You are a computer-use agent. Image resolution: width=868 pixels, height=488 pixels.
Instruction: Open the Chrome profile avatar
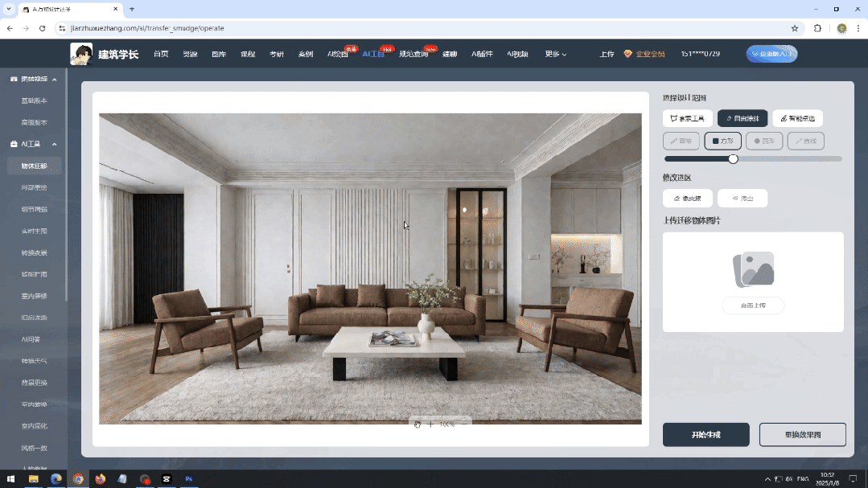tap(841, 28)
